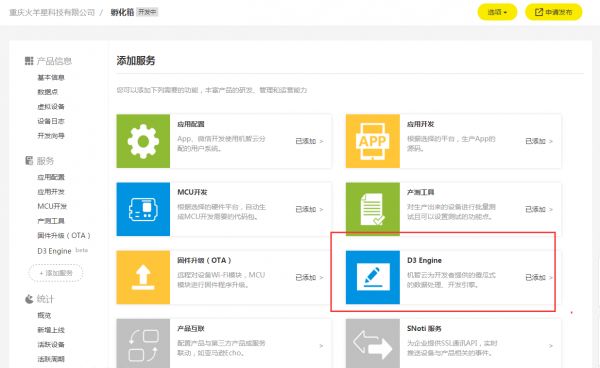Click the 开发中 status badge

point(147,12)
